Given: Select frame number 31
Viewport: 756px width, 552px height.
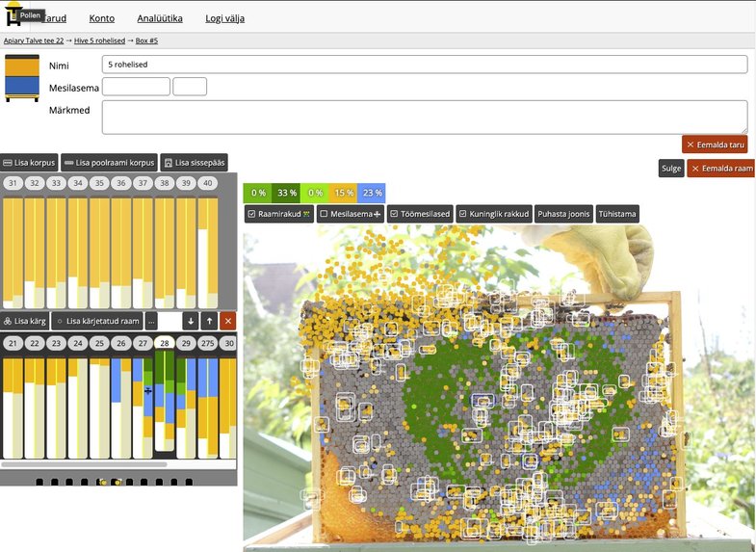Looking at the screenshot, I should pyautogui.click(x=13, y=183).
